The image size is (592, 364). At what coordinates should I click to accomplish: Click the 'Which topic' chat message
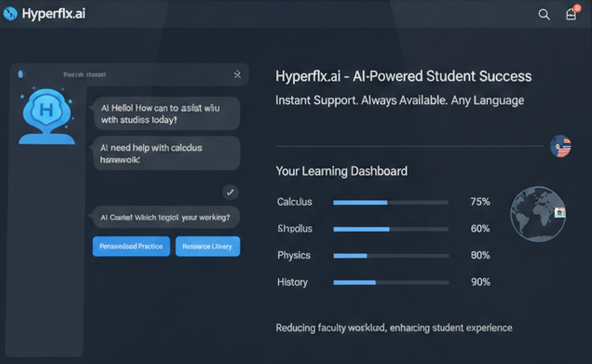[x=166, y=218]
